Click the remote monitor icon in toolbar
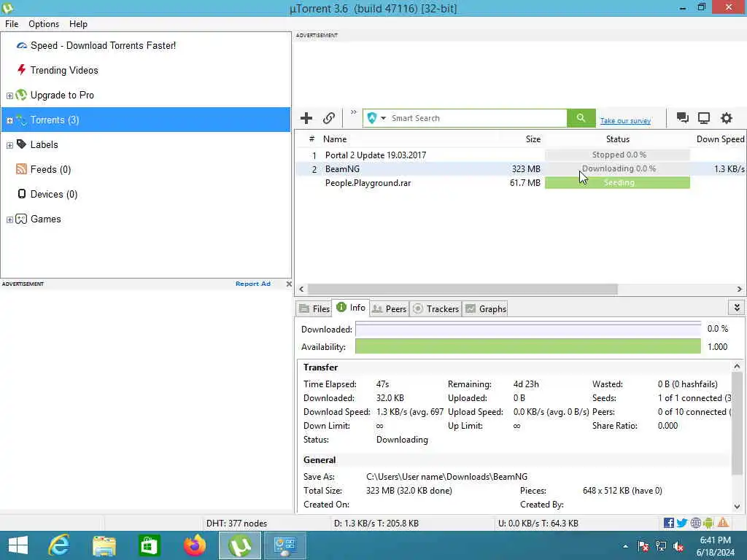 point(704,118)
